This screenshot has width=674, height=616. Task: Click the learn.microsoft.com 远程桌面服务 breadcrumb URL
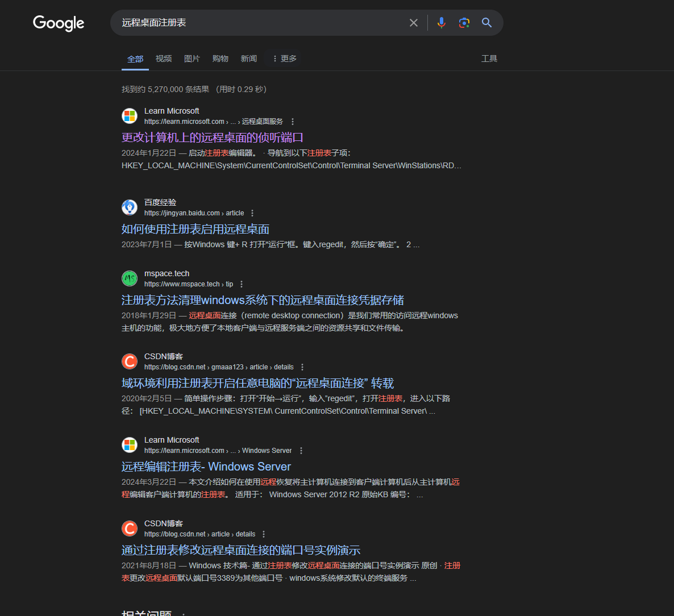click(214, 122)
